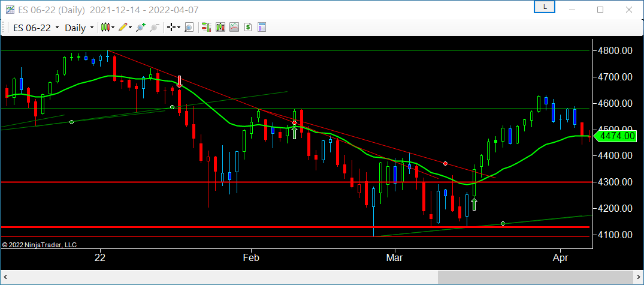
Task: Click the zoom out magnifier icon
Action: click(x=155, y=28)
